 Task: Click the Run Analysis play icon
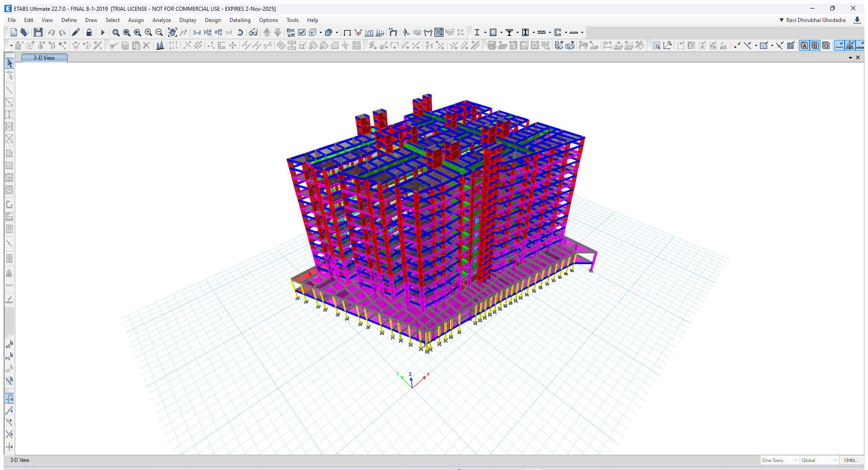[103, 32]
